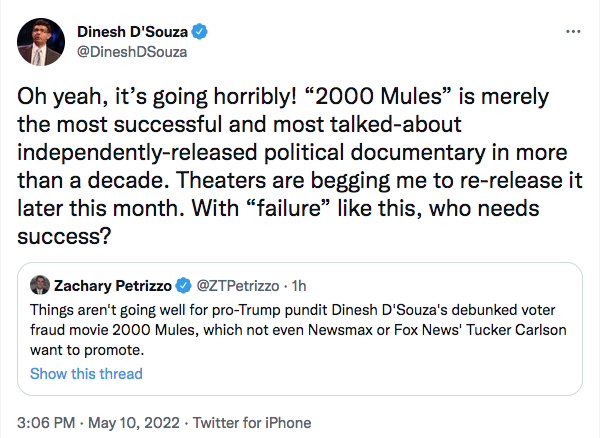The width and height of the screenshot is (601, 438).
Task: Click Zachary Petrizzo's small avatar
Action: pos(40,284)
